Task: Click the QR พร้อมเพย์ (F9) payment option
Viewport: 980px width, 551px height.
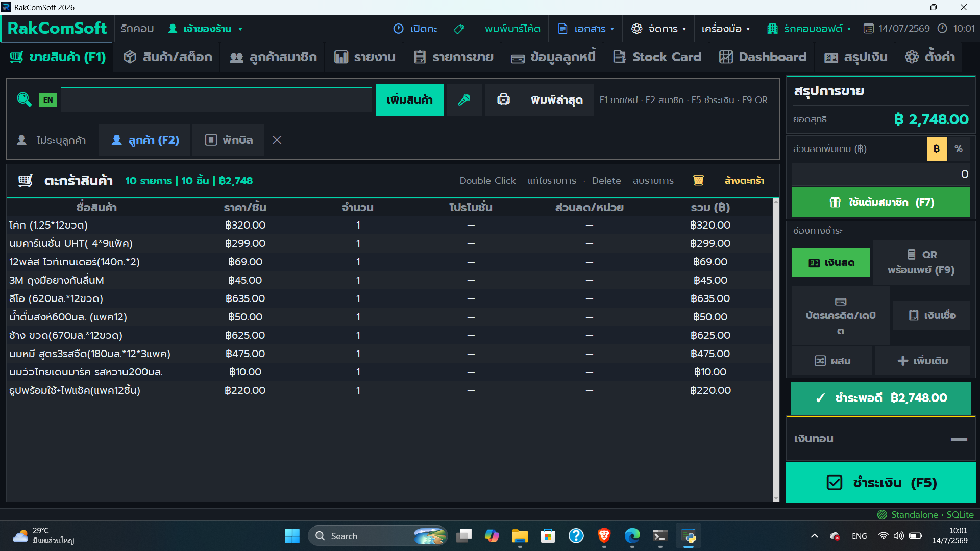Action: click(921, 262)
